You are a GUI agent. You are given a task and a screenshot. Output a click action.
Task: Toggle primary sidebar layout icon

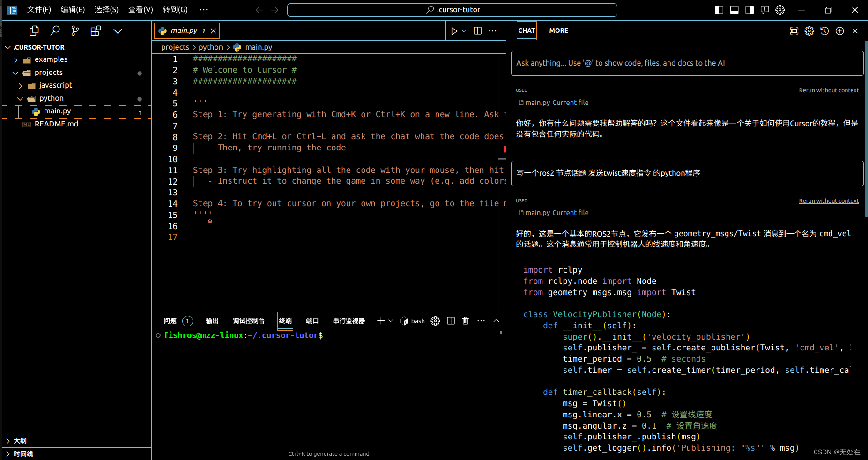pyautogui.click(x=719, y=10)
